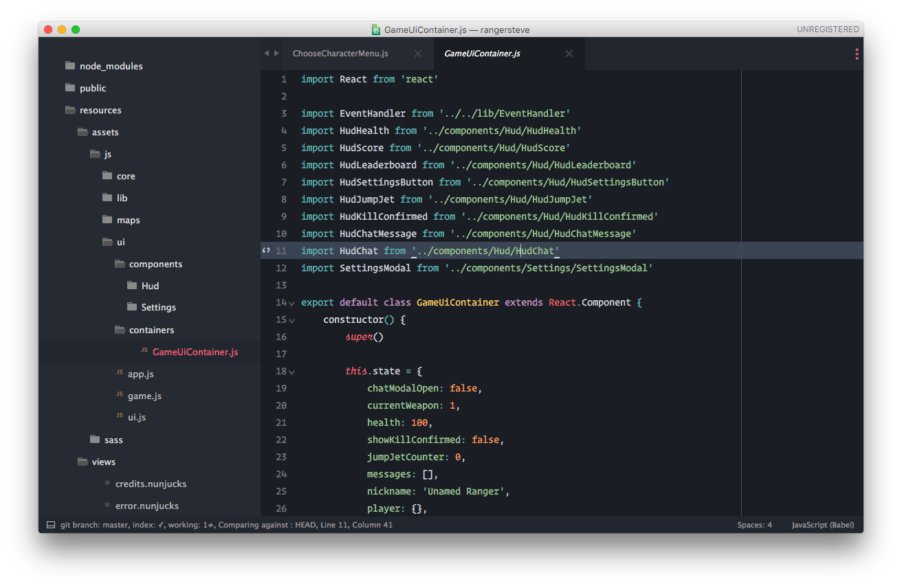Select the GameUiContainer.js tab
Viewport: 902px width, 588px height.
pyautogui.click(x=482, y=54)
